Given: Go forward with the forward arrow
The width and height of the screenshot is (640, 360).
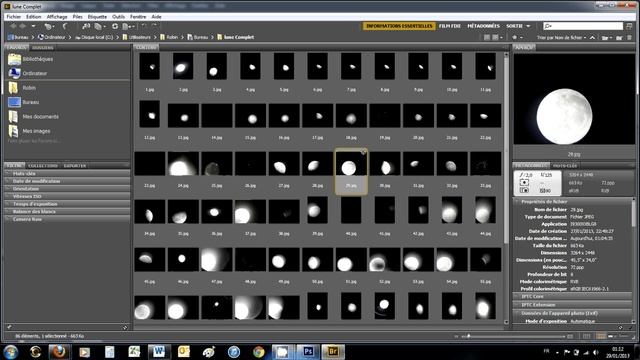Looking at the screenshot, I should click(22, 26).
